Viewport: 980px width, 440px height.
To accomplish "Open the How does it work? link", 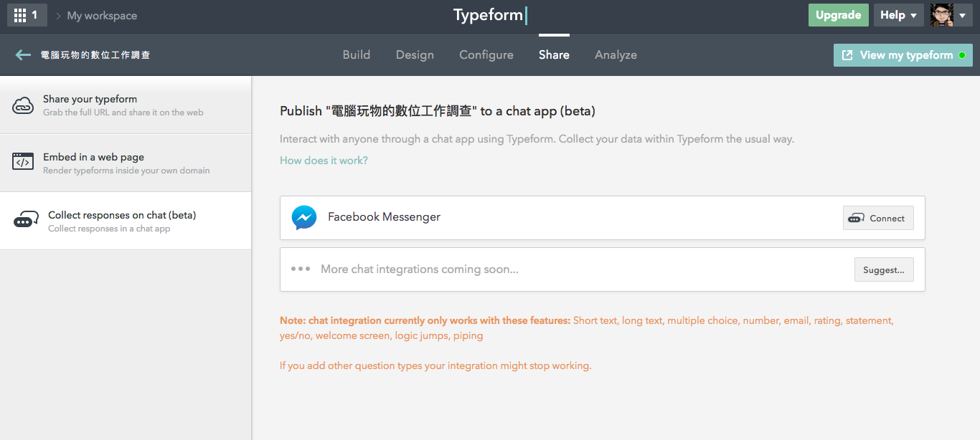I will 324,161.
